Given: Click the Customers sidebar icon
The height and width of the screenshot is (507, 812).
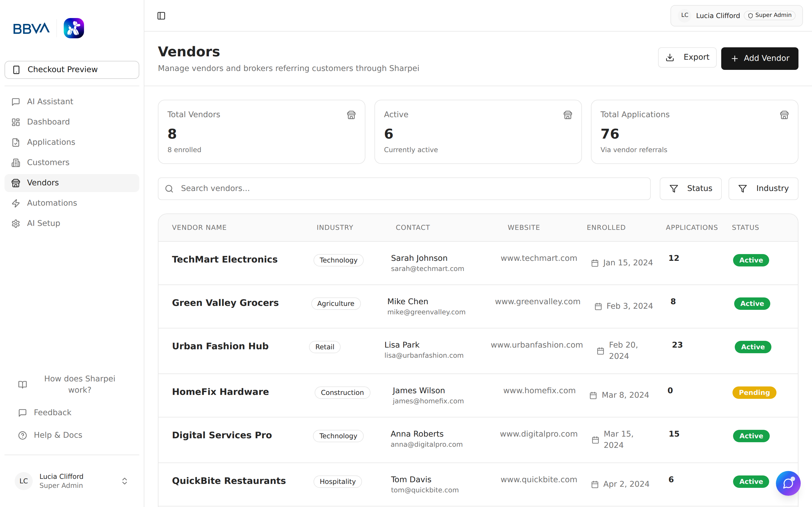Looking at the screenshot, I should click(16, 162).
